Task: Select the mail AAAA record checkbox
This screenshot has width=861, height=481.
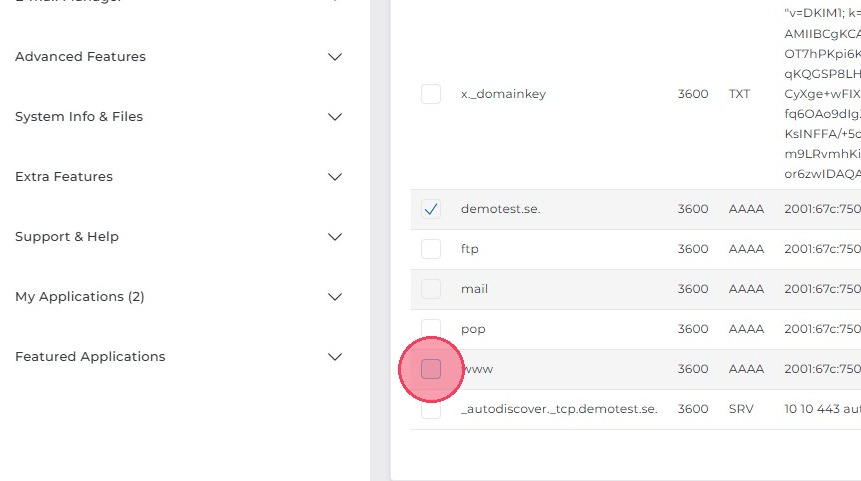Action: [431, 289]
